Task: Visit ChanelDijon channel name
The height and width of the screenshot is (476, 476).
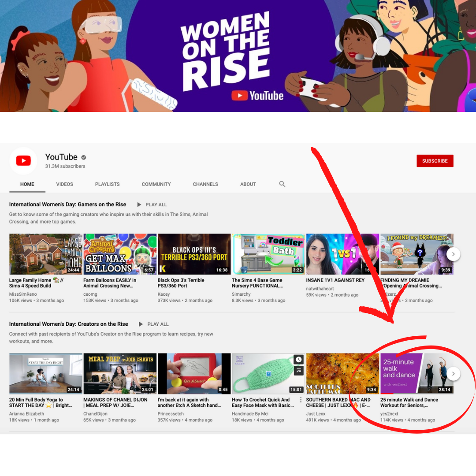Action: coord(95,414)
